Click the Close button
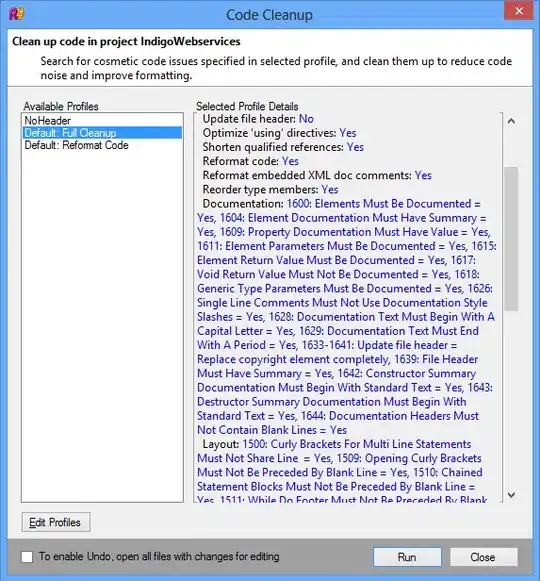This screenshot has width=540, height=581. click(483, 557)
